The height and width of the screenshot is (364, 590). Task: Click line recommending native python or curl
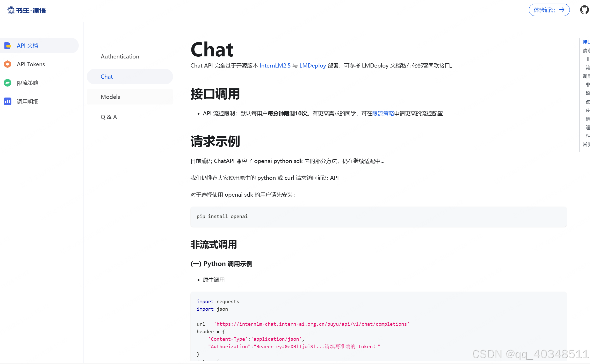265,178
